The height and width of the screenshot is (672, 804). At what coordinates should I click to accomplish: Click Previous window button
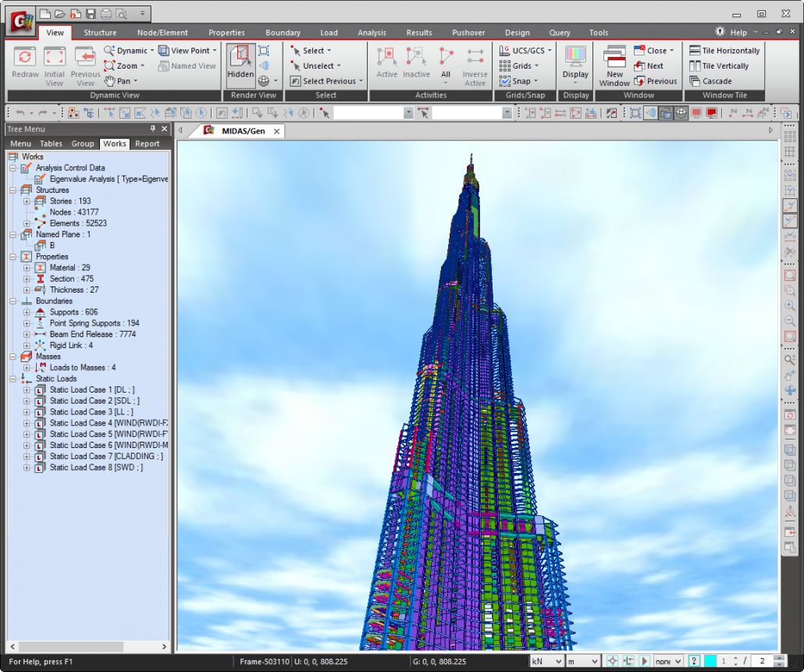(656, 81)
